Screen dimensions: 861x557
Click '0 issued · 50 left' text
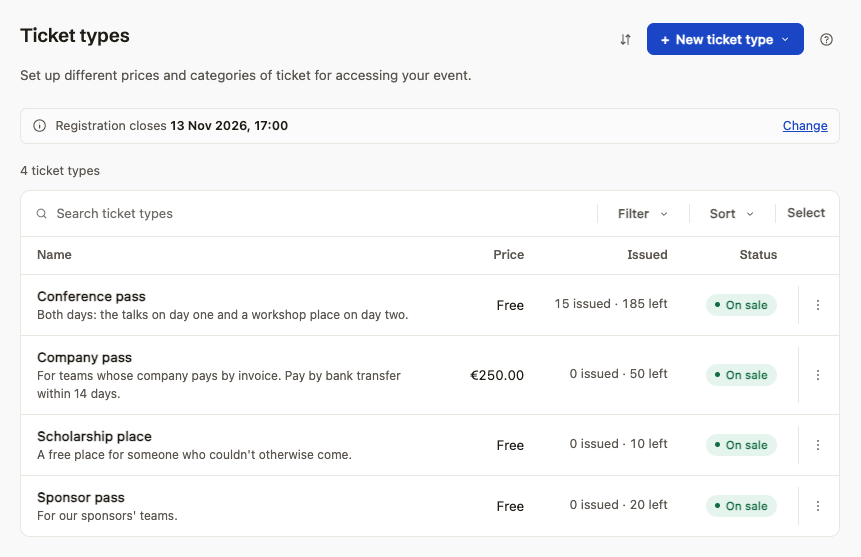tap(618, 374)
